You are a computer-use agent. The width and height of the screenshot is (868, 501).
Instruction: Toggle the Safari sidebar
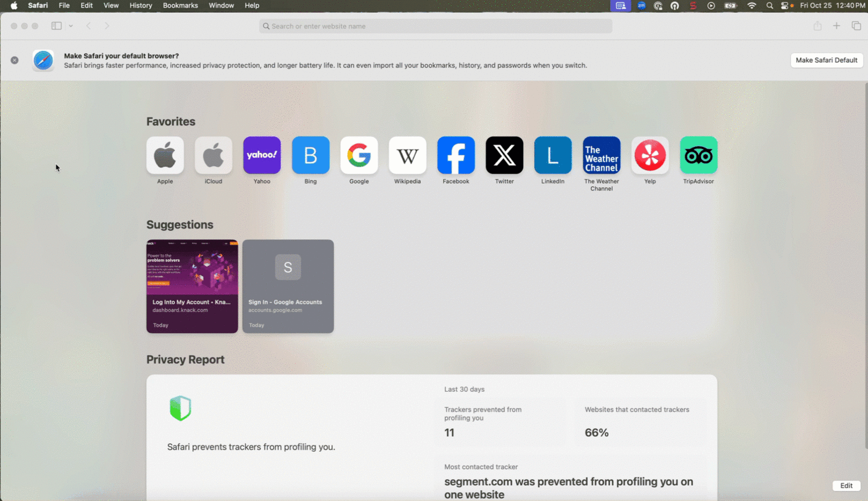tap(56, 26)
